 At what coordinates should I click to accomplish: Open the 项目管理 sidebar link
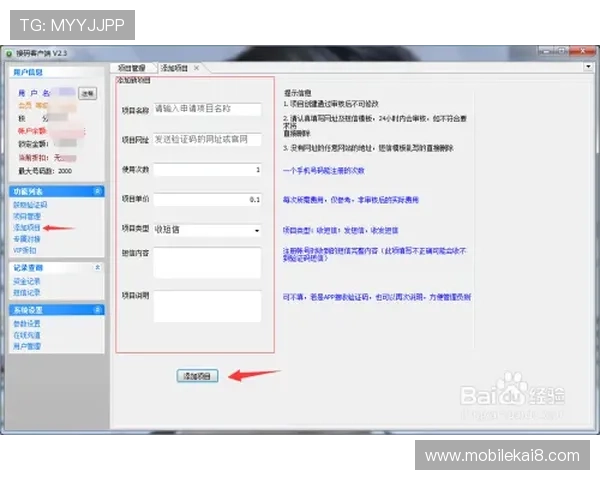[27, 216]
